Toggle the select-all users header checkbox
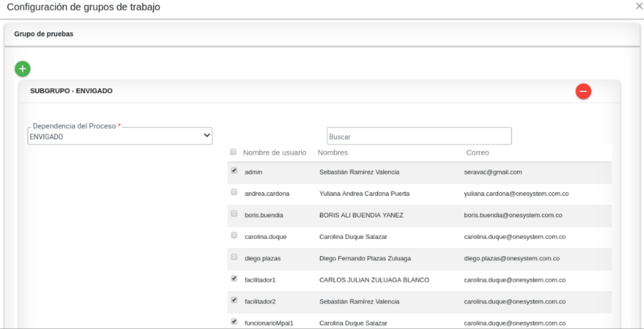The width and height of the screenshot is (644, 329). point(233,152)
